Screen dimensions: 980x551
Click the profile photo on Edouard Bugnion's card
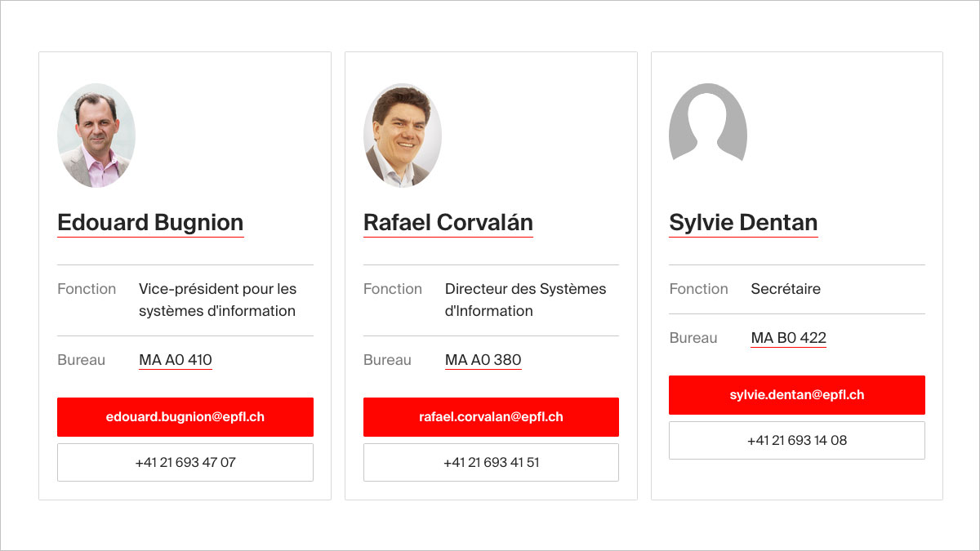click(96, 136)
